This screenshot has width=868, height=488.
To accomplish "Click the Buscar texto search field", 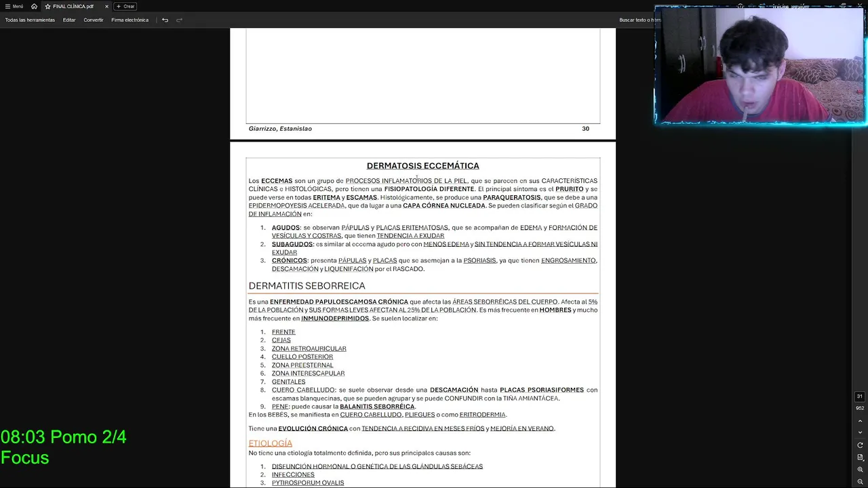I will (x=636, y=20).
